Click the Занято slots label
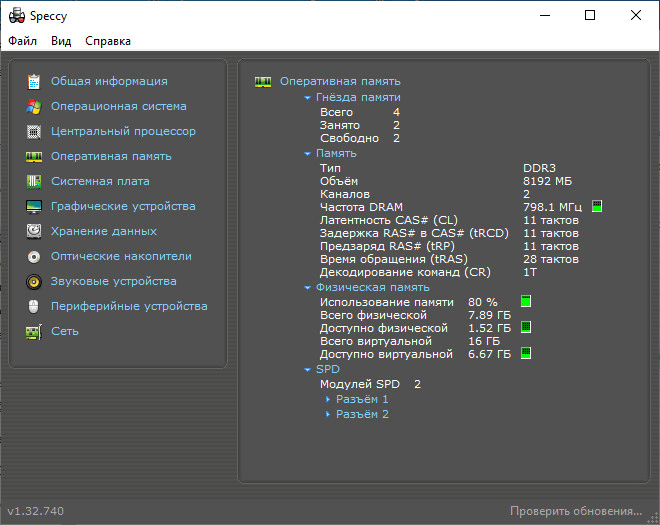The width and height of the screenshot is (660, 525). pyautogui.click(x=340, y=125)
